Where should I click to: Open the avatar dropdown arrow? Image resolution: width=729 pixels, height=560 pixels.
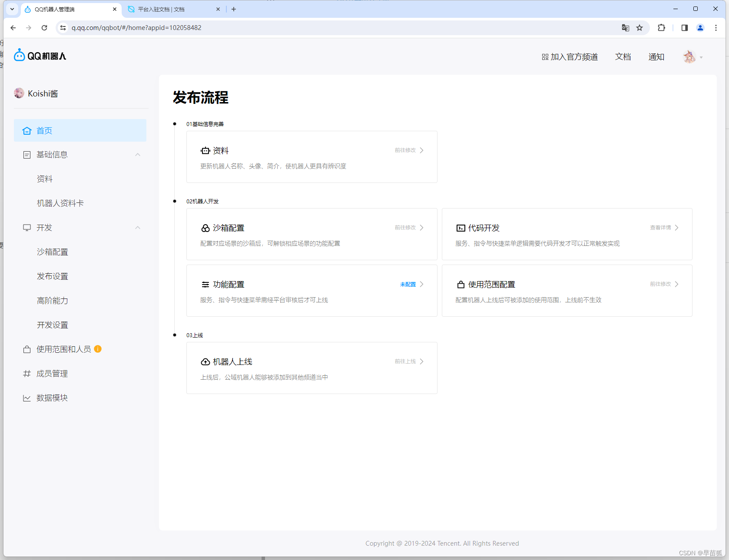pyautogui.click(x=701, y=57)
